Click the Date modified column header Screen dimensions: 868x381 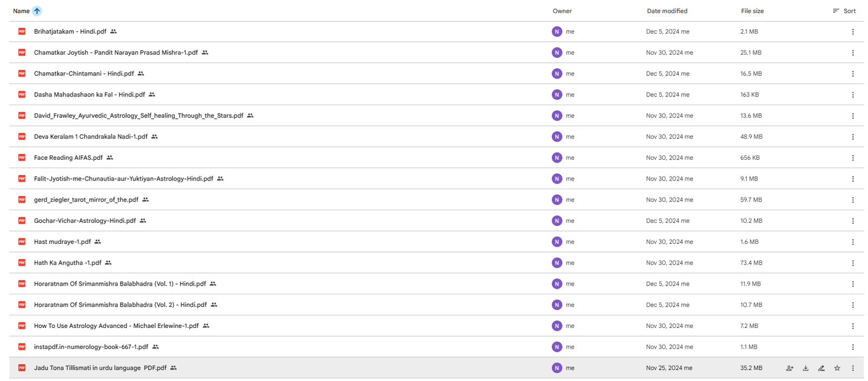pyautogui.click(x=667, y=11)
